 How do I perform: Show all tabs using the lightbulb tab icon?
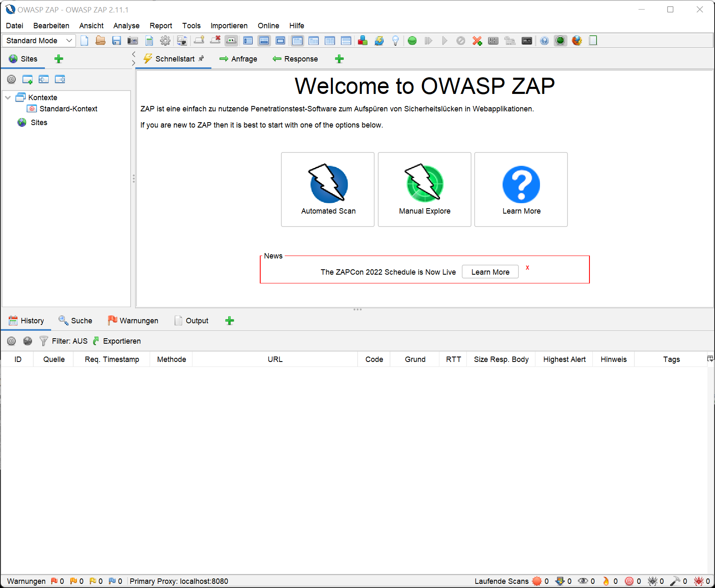(x=199, y=41)
